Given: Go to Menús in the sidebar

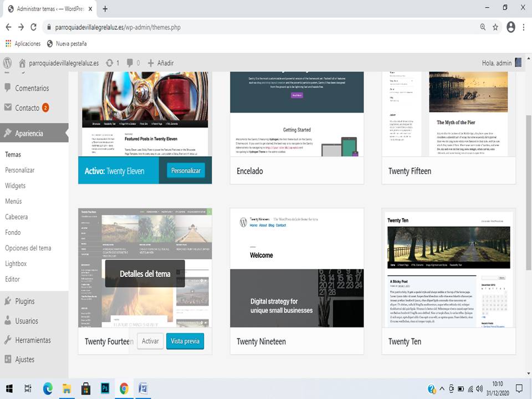Looking at the screenshot, I should [13, 202].
